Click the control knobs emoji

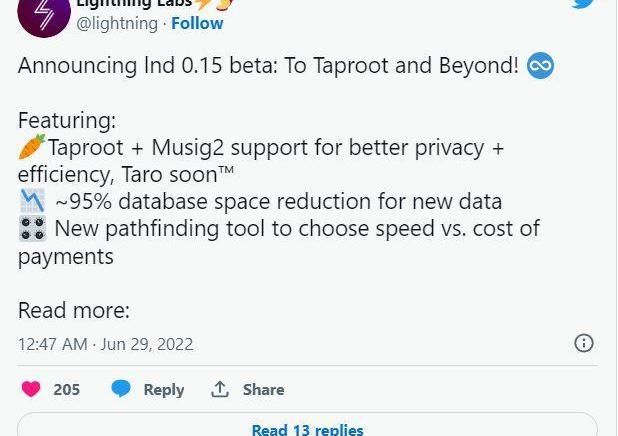32,228
